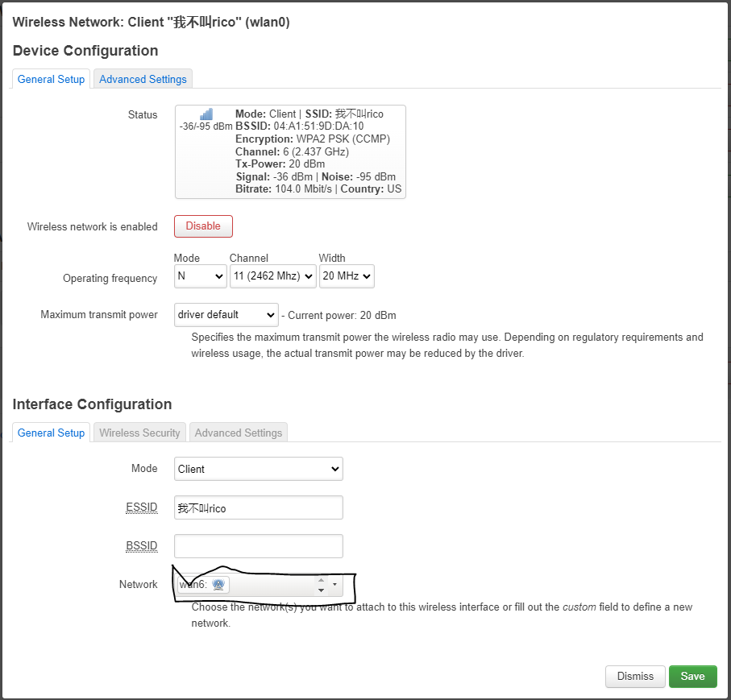This screenshot has height=700, width=731.
Task: Click the Encryption WPA2 PSK (CCMP) text
Action: point(313,139)
